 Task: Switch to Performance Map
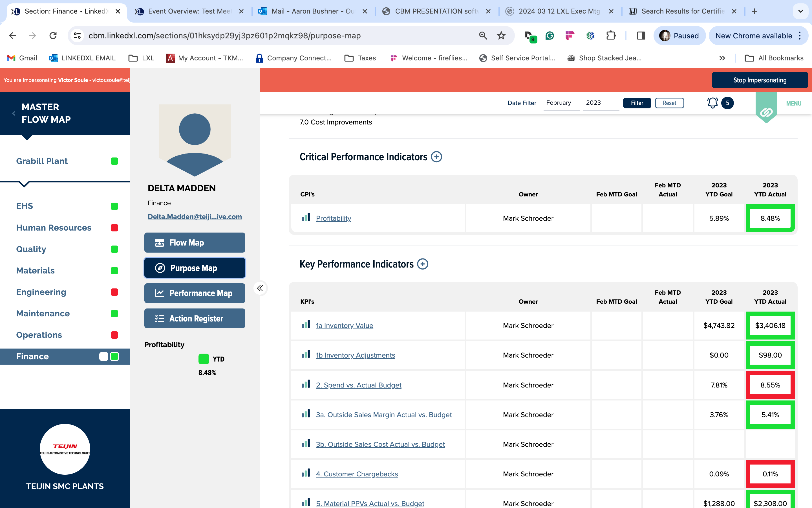[195, 293]
